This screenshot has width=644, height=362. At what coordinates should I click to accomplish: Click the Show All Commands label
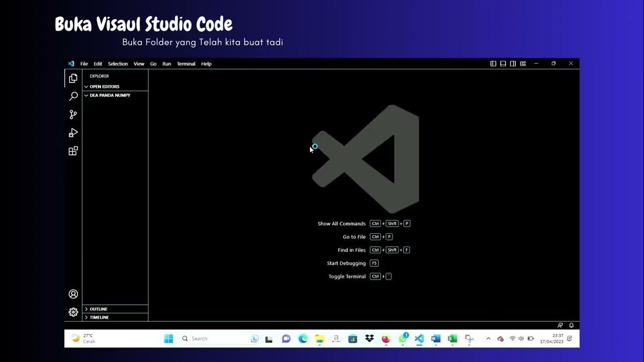342,224
